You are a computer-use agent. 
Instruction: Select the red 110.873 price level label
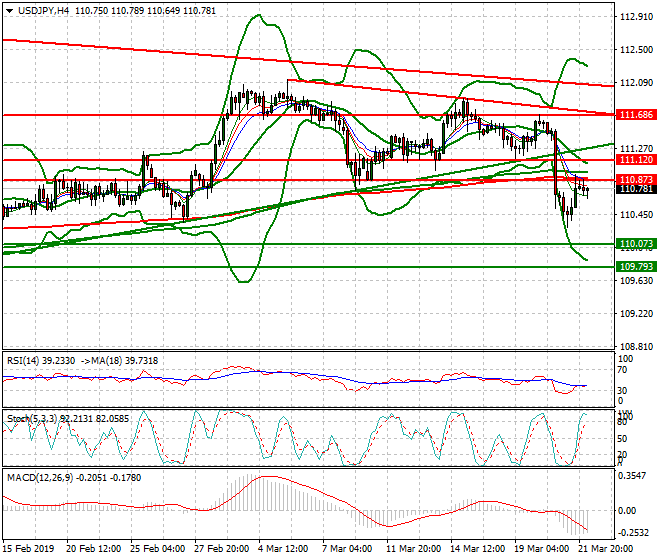pyautogui.click(x=636, y=180)
